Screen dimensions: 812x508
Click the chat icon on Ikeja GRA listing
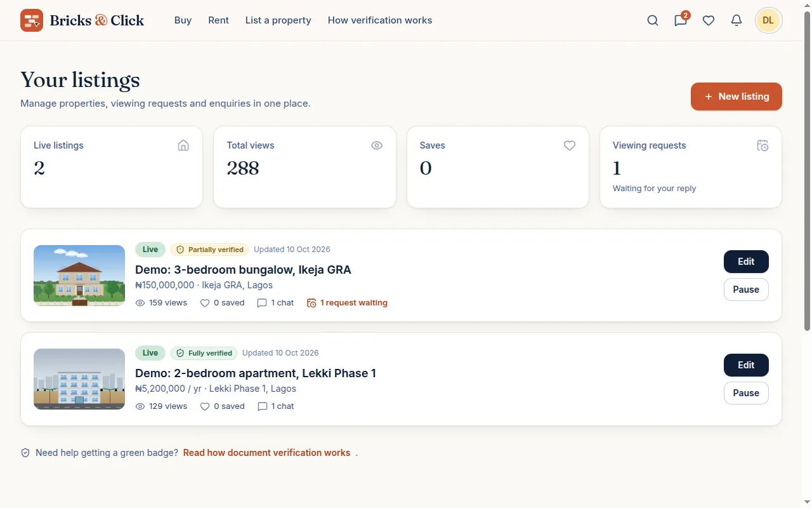262,303
